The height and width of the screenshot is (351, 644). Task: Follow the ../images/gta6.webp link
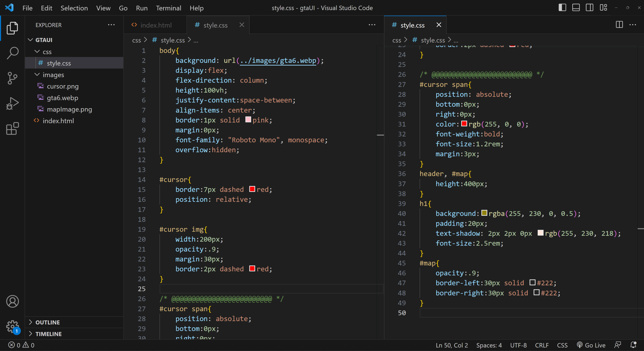[278, 60]
